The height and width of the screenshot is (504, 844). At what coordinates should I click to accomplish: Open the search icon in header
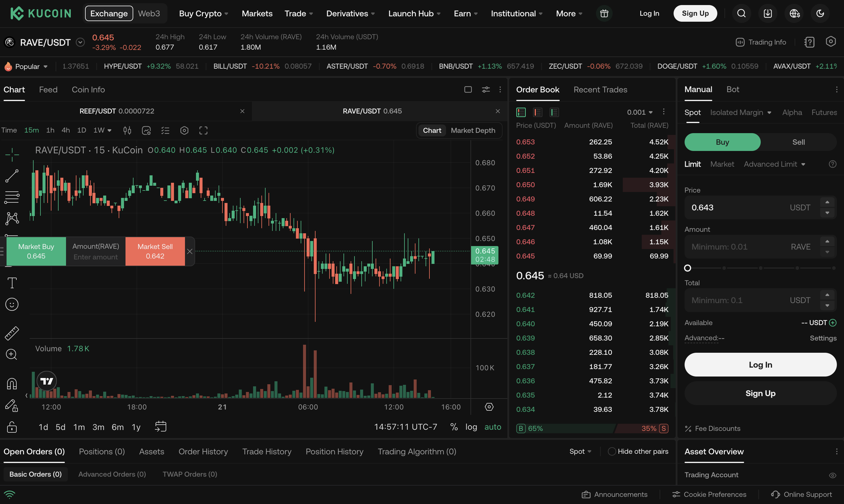[741, 14]
